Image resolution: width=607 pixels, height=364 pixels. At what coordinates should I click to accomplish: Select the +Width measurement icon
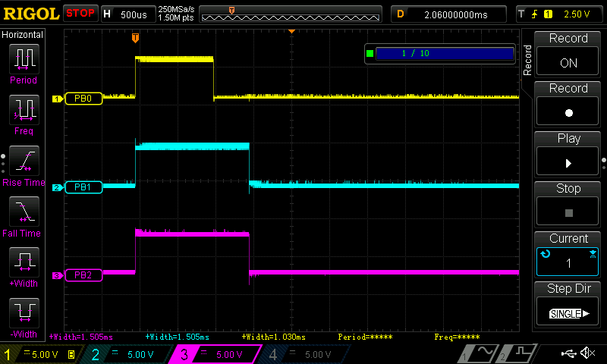coord(24,262)
